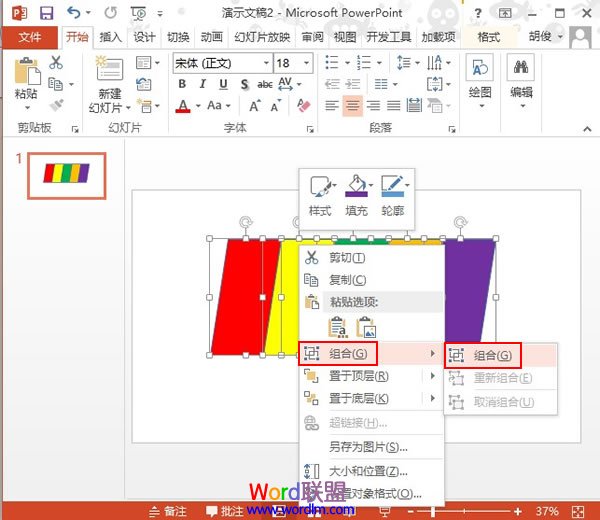Viewport: 600px width, 520px height.
Task: Choose Cut (剪切) from the context menu
Action: (x=371, y=258)
